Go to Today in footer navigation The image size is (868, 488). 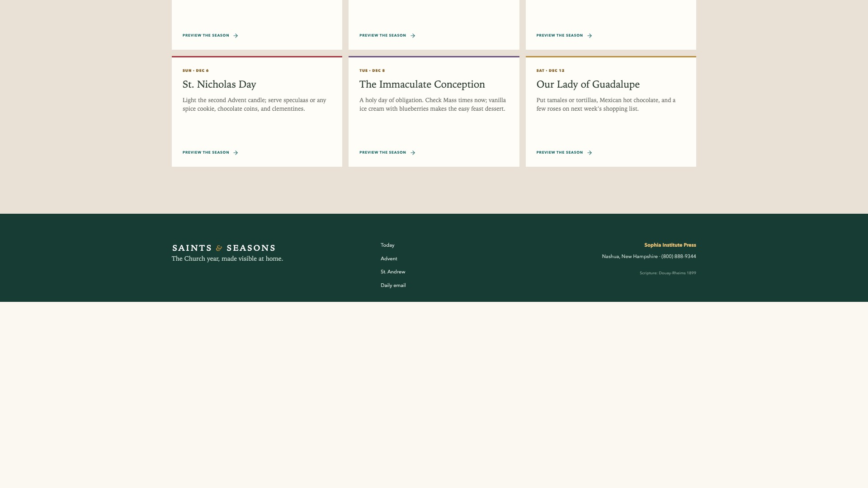coord(387,245)
